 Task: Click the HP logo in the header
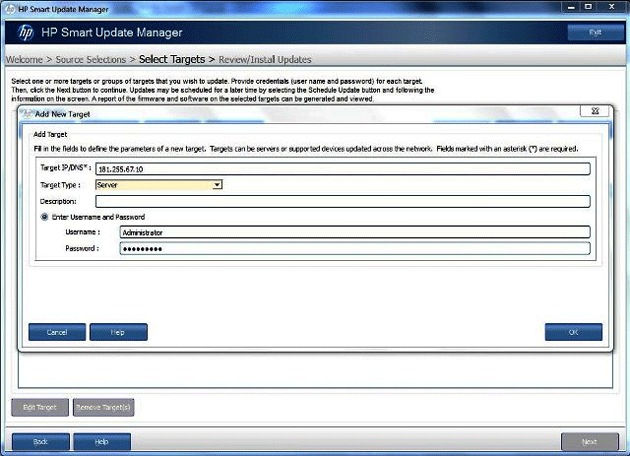(27, 32)
